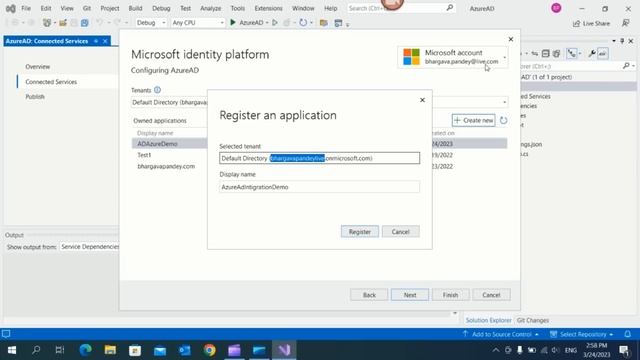This screenshot has height=360, width=640.
Task: Open the Publish page
Action: pos(35,97)
